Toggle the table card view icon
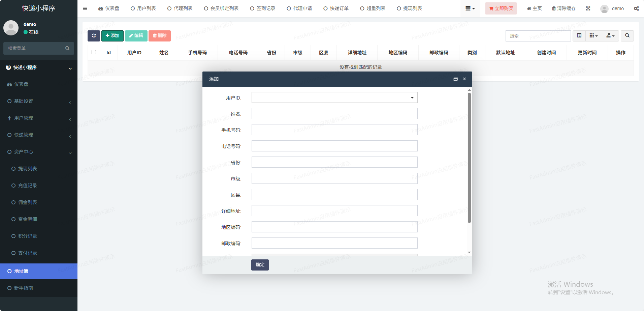The height and width of the screenshot is (311, 644). click(579, 36)
